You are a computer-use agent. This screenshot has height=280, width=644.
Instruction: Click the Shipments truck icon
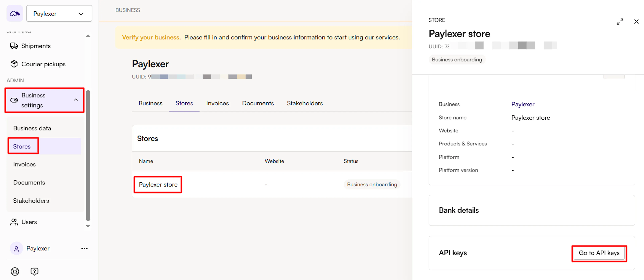[14, 46]
